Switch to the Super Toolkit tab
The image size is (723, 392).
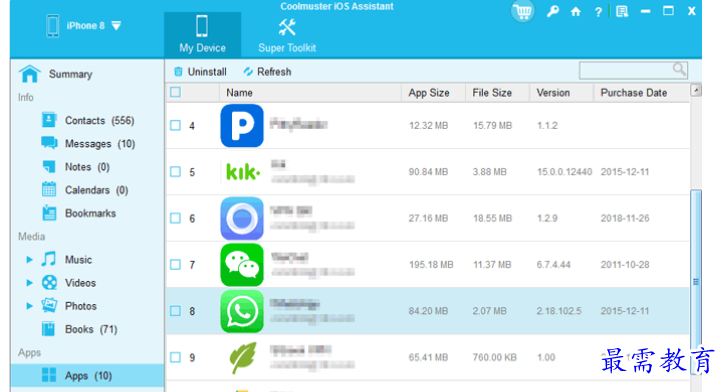(x=287, y=35)
